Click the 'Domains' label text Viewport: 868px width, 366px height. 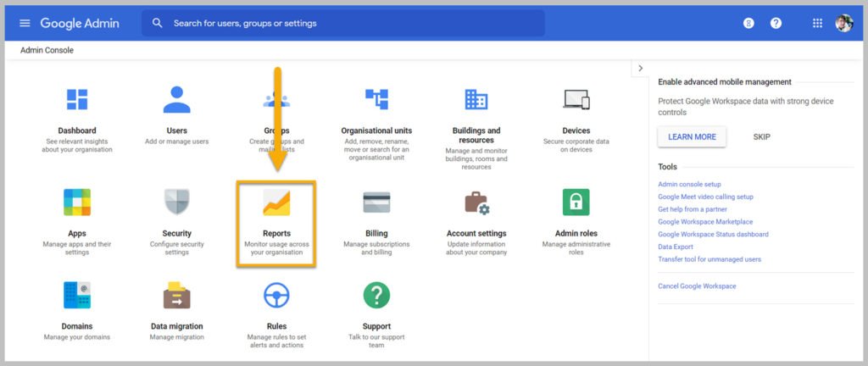tap(77, 327)
